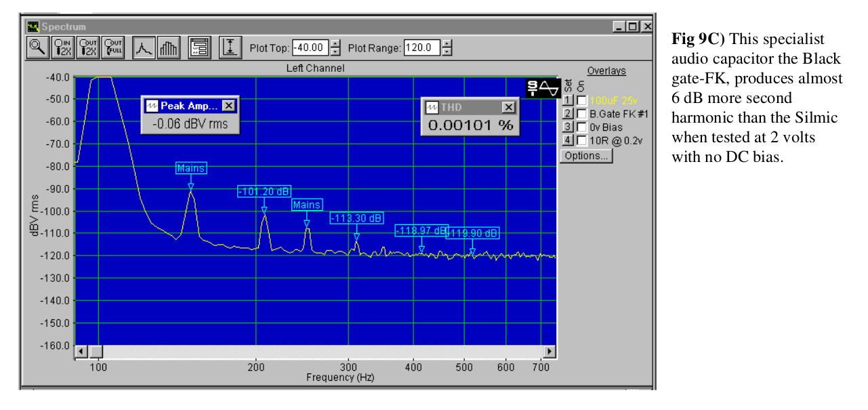
Task: Click the first Mains marker label
Action: 191,168
